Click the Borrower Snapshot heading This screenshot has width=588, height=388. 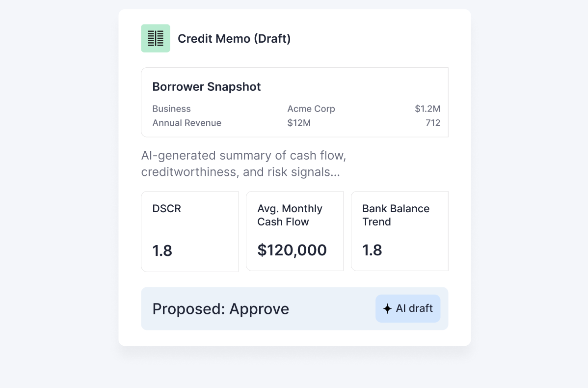click(207, 87)
